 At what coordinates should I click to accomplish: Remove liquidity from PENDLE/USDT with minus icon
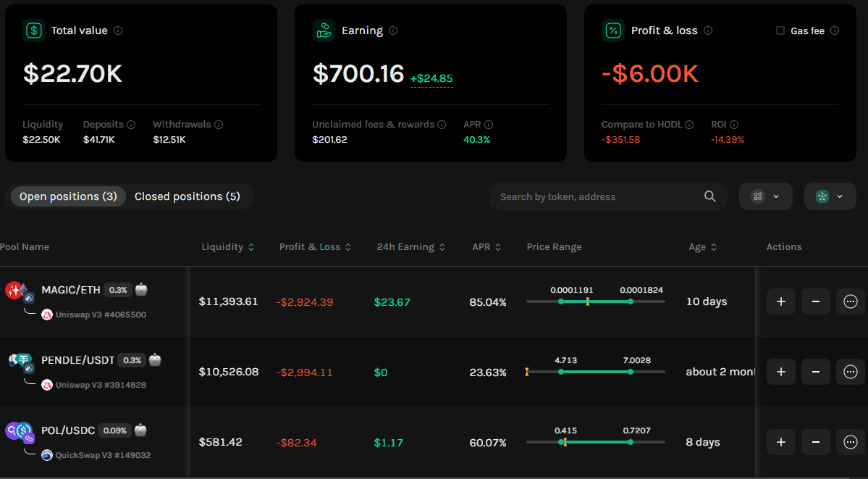pos(815,372)
